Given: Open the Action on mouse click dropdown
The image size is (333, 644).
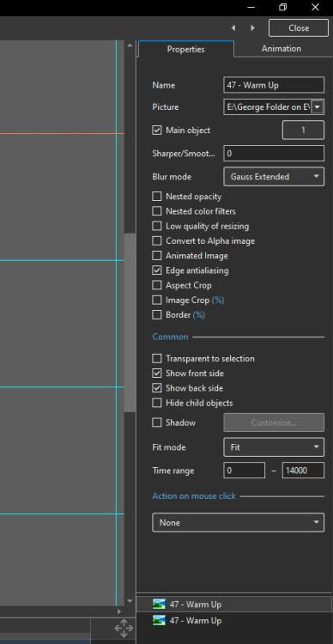Looking at the screenshot, I should click(238, 522).
